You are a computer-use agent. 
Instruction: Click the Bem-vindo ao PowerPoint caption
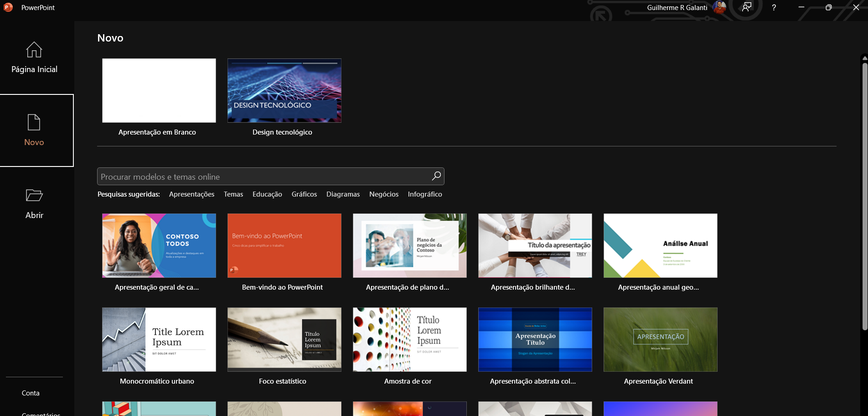(x=282, y=287)
